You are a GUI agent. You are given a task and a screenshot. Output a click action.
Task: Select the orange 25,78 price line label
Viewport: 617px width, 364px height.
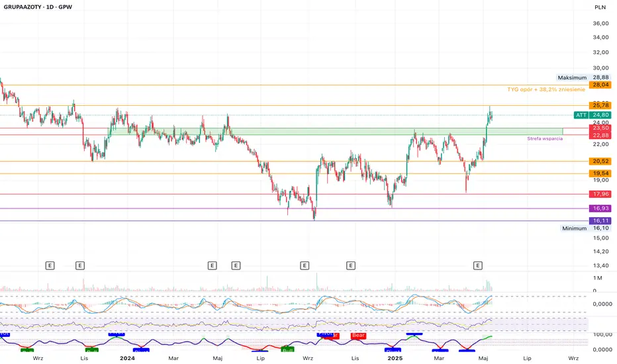(x=600, y=105)
